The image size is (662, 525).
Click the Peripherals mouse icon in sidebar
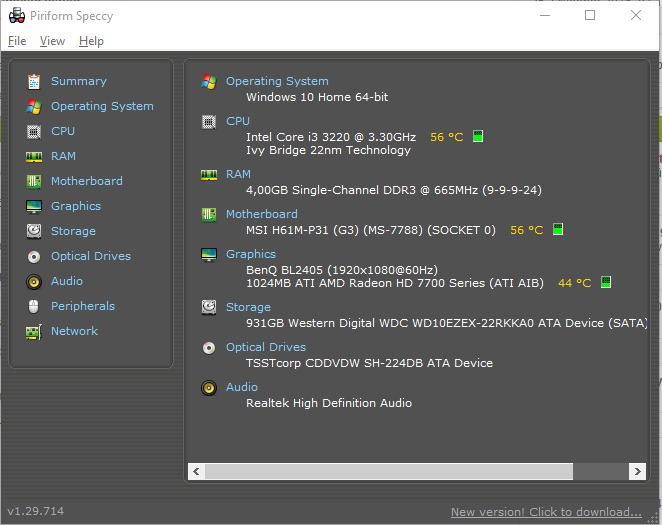33,306
